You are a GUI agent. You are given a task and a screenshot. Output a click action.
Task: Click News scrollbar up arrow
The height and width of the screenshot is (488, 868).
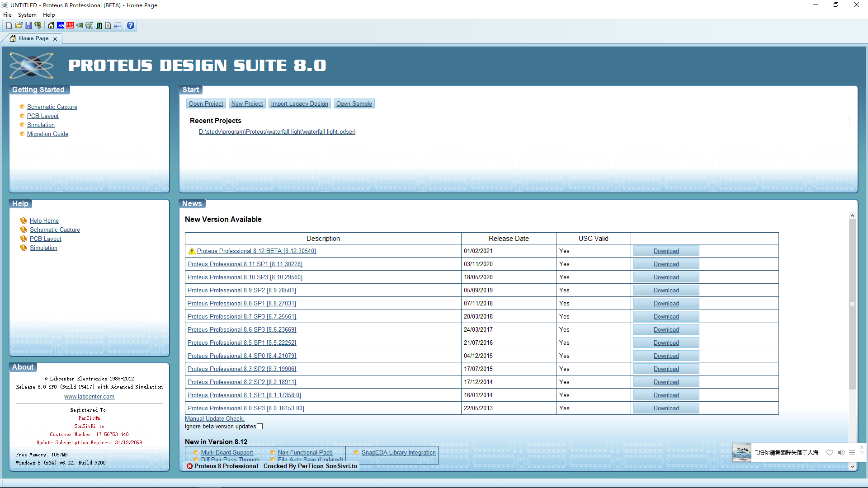tap(852, 216)
